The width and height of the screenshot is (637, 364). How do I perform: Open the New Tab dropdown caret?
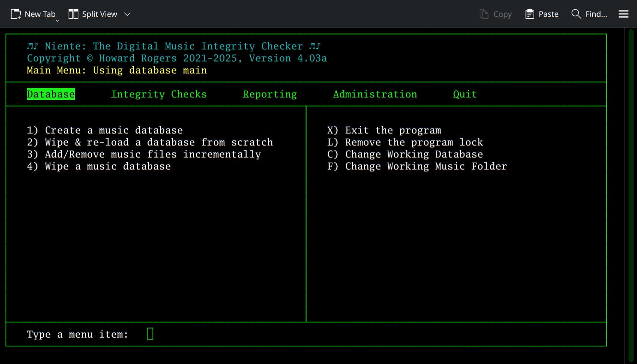tap(57, 20)
